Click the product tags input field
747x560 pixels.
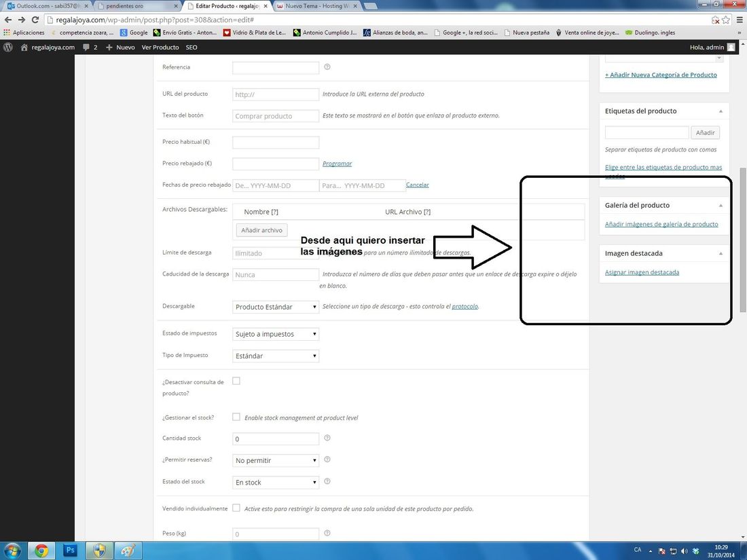tap(647, 133)
